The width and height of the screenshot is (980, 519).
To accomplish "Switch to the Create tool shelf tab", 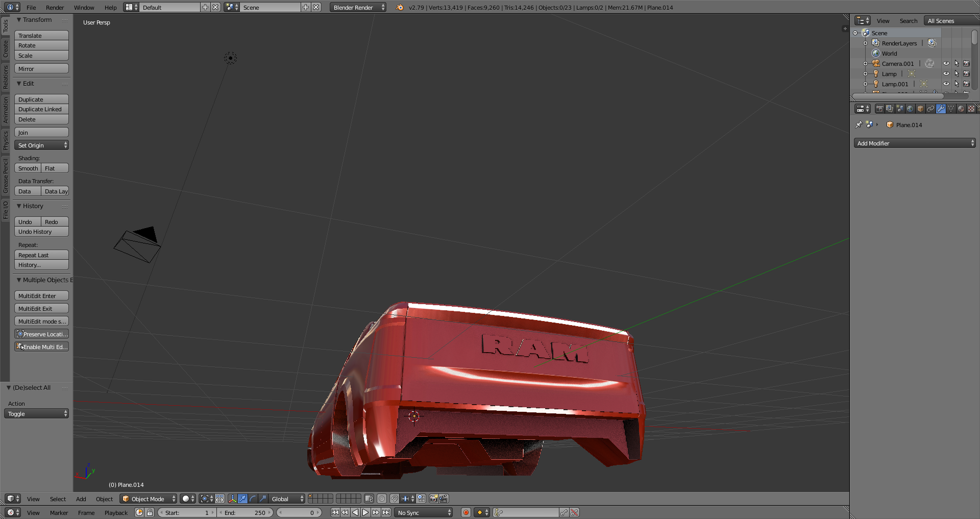I will pyautogui.click(x=6, y=49).
